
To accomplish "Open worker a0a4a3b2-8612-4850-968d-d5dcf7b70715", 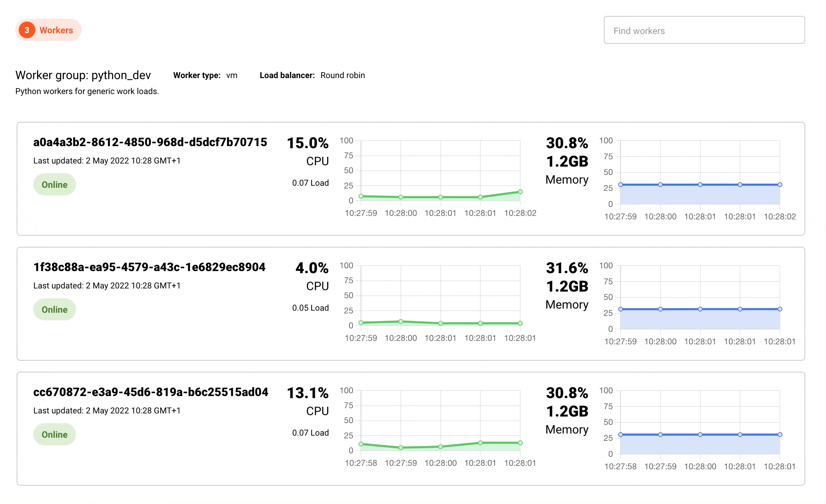I will click(150, 142).
